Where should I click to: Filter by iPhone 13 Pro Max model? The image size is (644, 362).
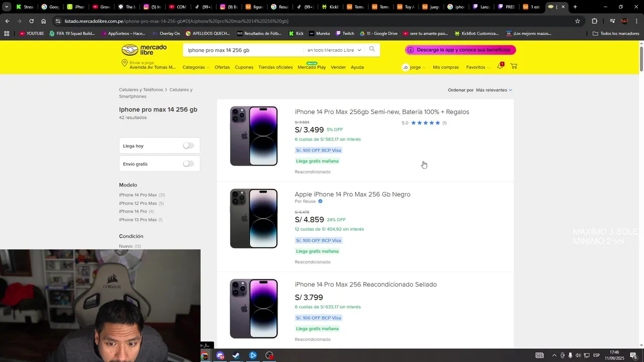coord(138,220)
